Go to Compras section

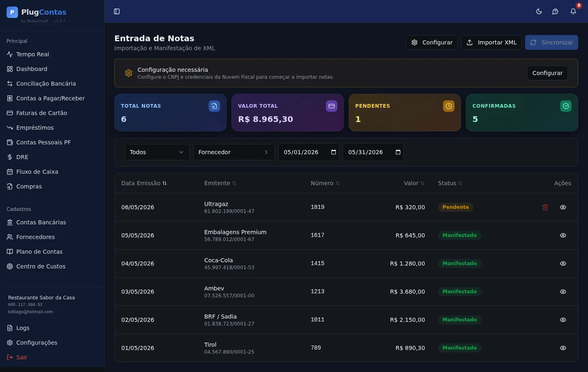click(52, 186)
